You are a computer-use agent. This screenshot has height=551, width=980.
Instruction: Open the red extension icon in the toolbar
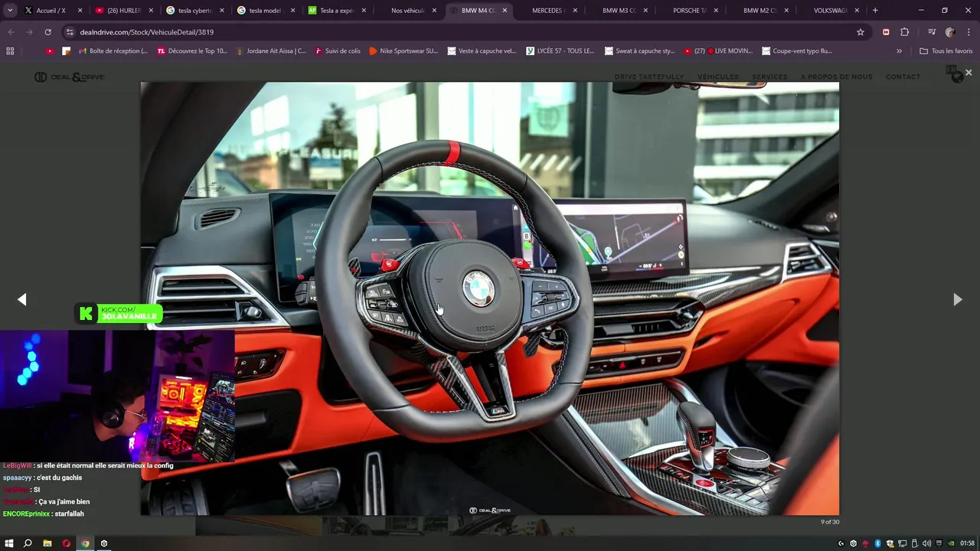pyautogui.click(x=886, y=32)
